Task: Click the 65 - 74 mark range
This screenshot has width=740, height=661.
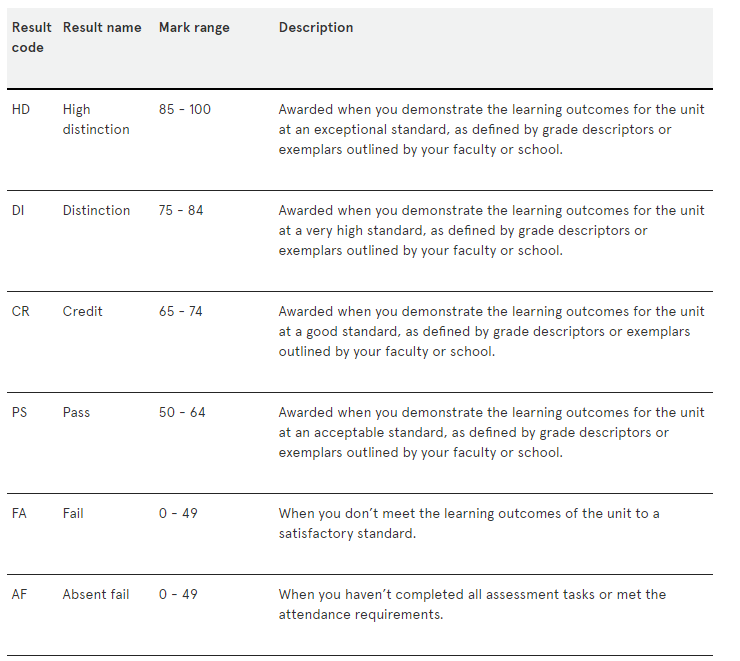Action: coord(181,311)
